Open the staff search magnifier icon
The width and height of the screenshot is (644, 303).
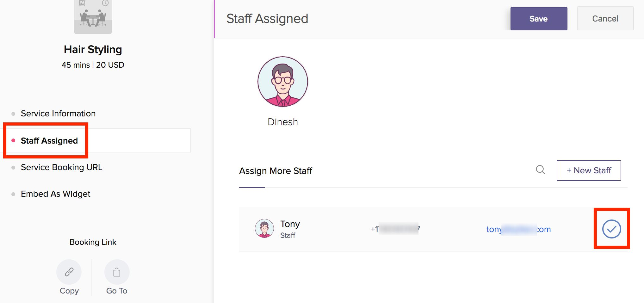540,170
